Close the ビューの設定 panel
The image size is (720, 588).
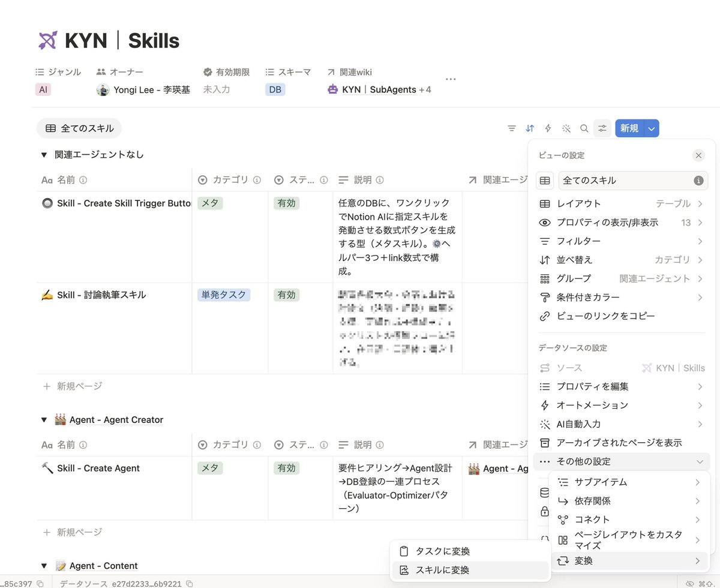[698, 155]
